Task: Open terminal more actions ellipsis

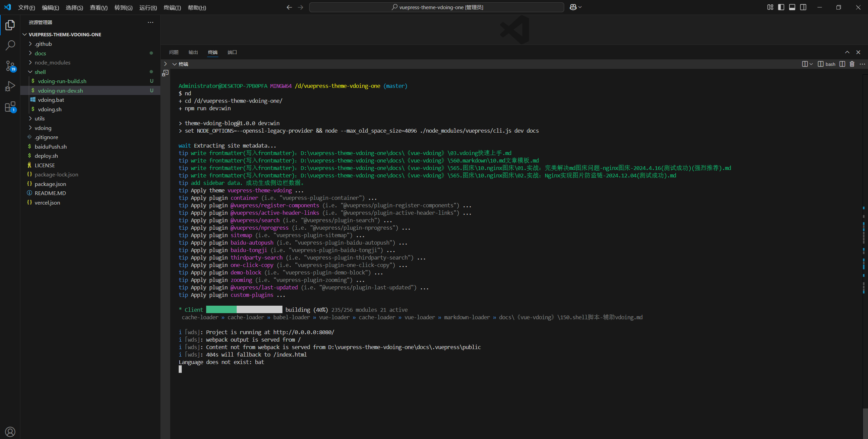Action: [862, 64]
